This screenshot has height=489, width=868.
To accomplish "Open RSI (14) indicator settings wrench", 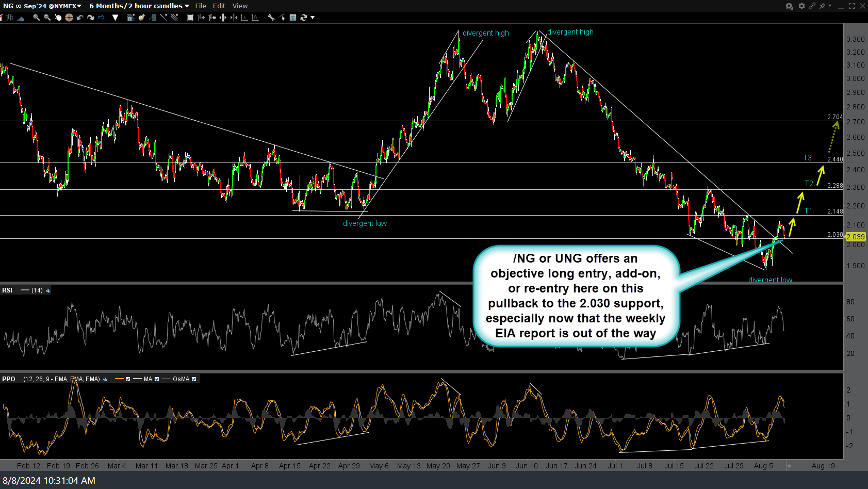I will pos(48,290).
